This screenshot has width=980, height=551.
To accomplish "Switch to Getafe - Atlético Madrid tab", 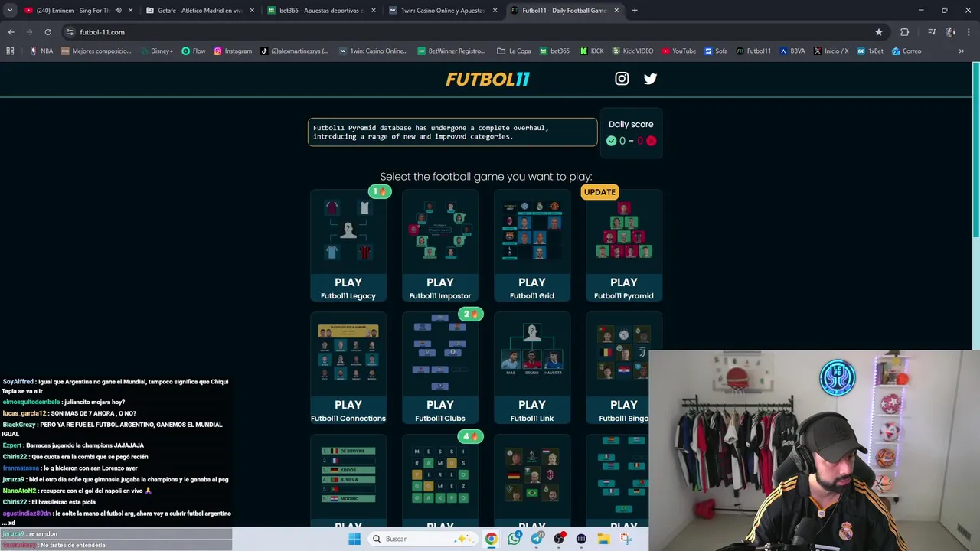I will click(x=199, y=11).
